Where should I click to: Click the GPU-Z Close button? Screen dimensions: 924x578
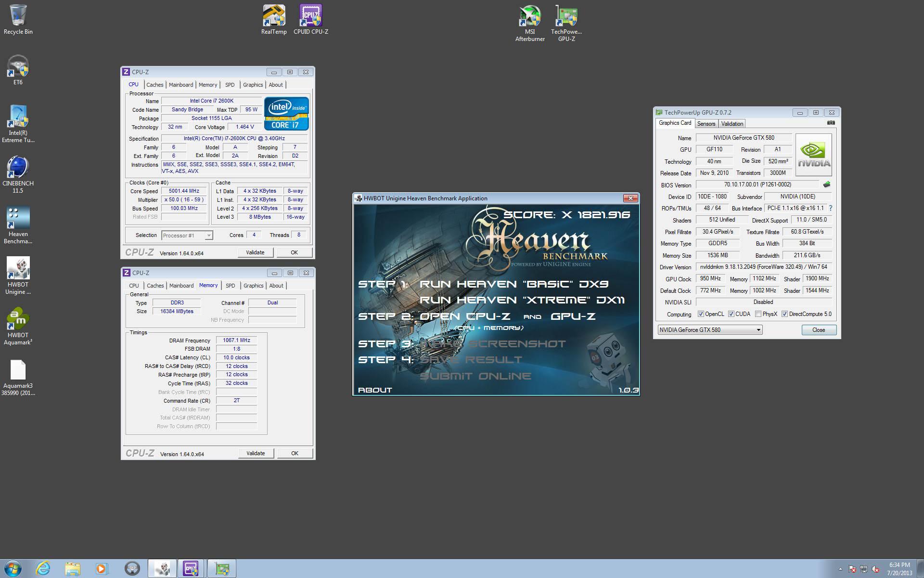(x=819, y=330)
